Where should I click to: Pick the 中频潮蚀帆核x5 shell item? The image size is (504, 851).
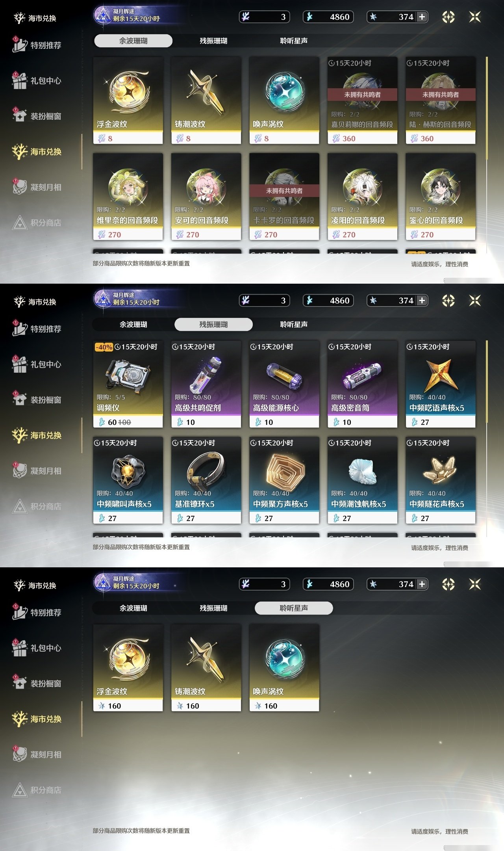tap(362, 480)
